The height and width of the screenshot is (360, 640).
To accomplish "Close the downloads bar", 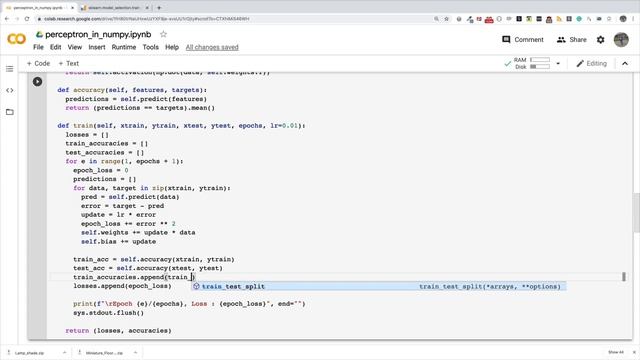I will (634, 352).
